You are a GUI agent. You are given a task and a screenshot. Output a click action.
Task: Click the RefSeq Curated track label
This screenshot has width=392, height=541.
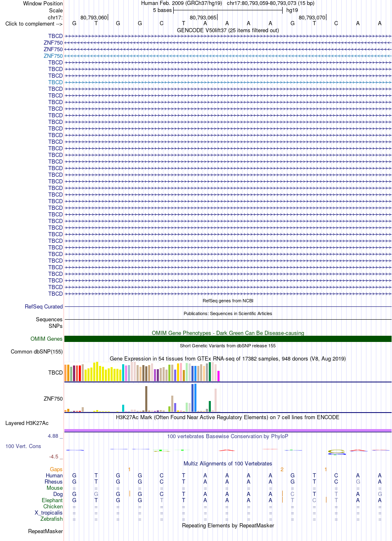click(x=44, y=306)
